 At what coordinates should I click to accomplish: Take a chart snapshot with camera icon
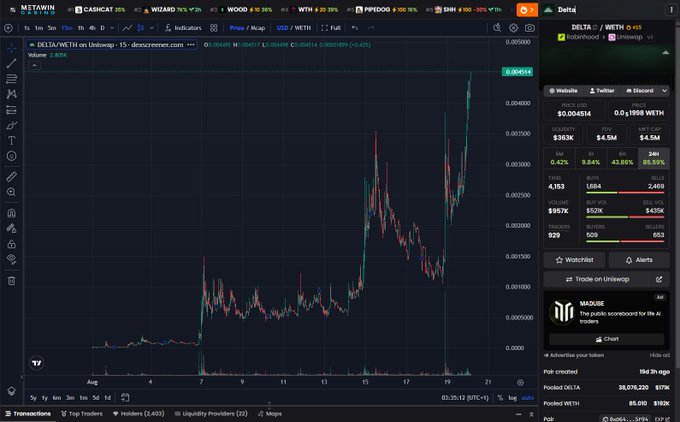[x=530, y=28]
